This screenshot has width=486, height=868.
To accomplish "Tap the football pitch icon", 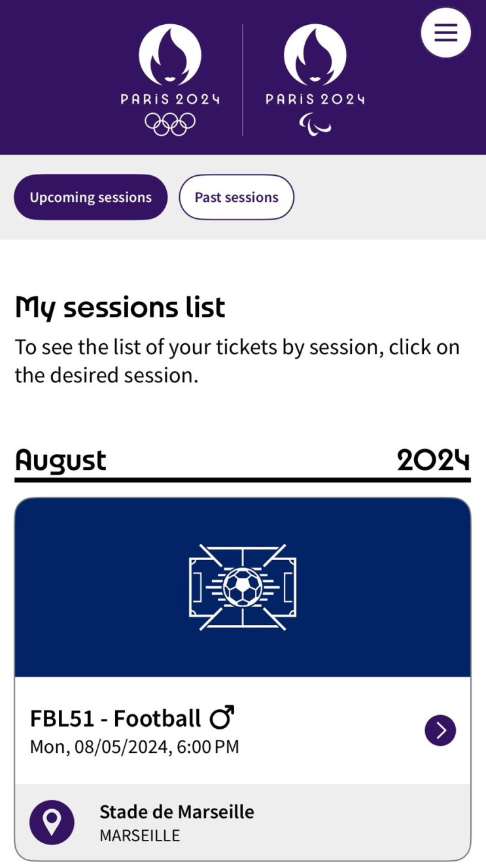I will [243, 588].
